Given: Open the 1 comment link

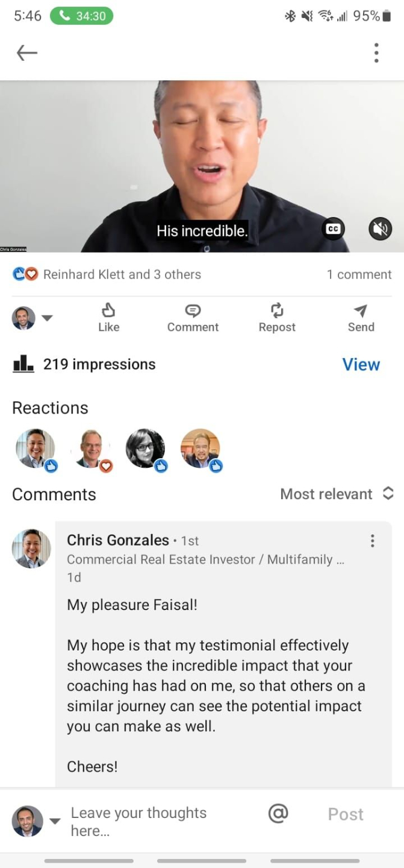Looking at the screenshot, I should click(x=359, y=274).
